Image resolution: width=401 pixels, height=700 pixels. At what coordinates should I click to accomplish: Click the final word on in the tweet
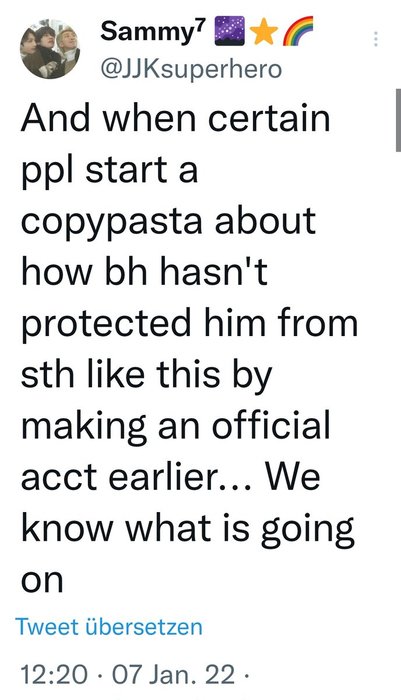pos(42,581)
